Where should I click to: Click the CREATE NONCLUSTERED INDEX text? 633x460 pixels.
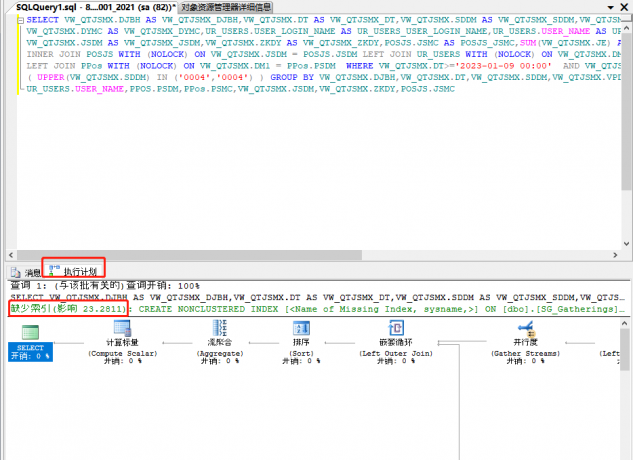pos(208,309)
